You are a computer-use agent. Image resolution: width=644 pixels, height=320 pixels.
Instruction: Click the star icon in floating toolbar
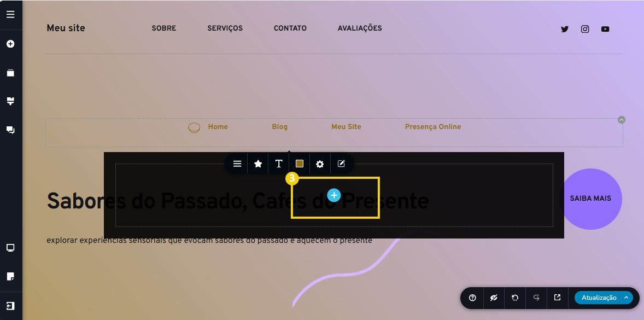(x=258, y=164)
